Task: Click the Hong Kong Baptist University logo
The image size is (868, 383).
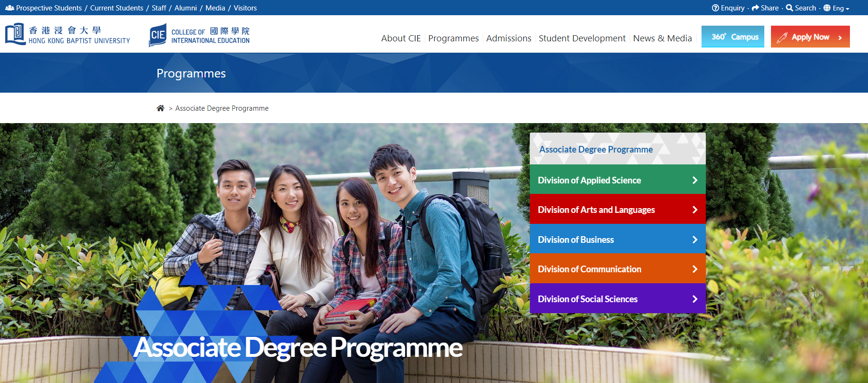Action: click(68, 35)
